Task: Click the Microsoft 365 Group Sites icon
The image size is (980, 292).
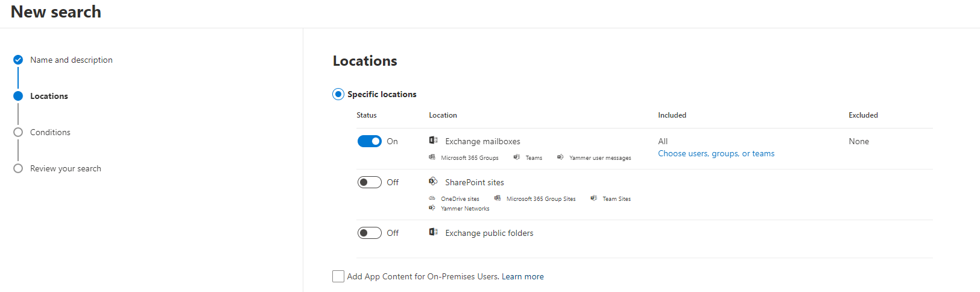Action: pos(498,198)
